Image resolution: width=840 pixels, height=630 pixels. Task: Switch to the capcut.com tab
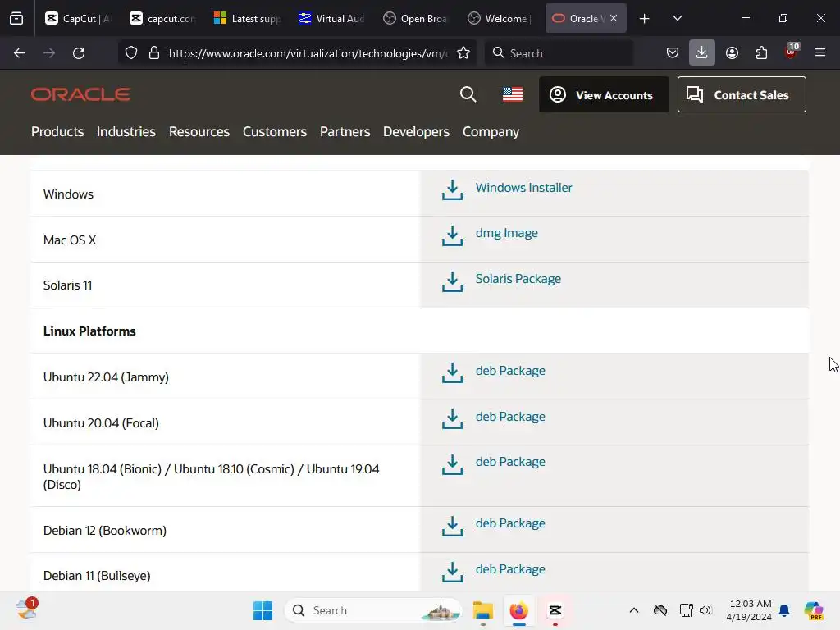point(163,18)
